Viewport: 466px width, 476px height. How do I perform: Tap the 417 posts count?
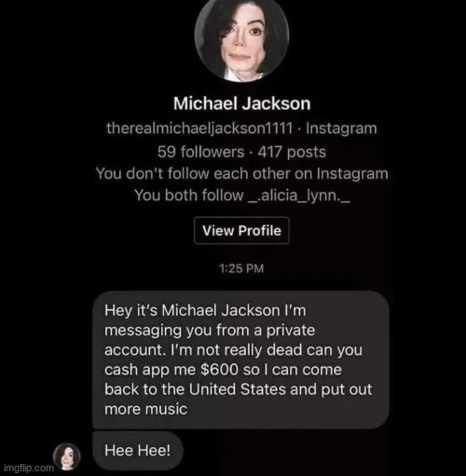[292, 152]
